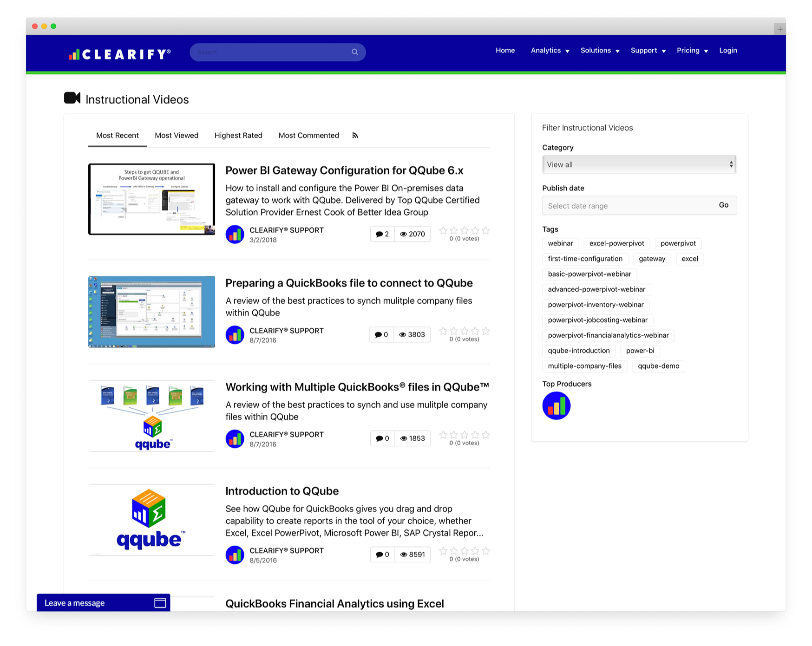Click the Clearify logo in header
Image resolution: width=812 pixels, height=646 pixels.
pos(120,54)
